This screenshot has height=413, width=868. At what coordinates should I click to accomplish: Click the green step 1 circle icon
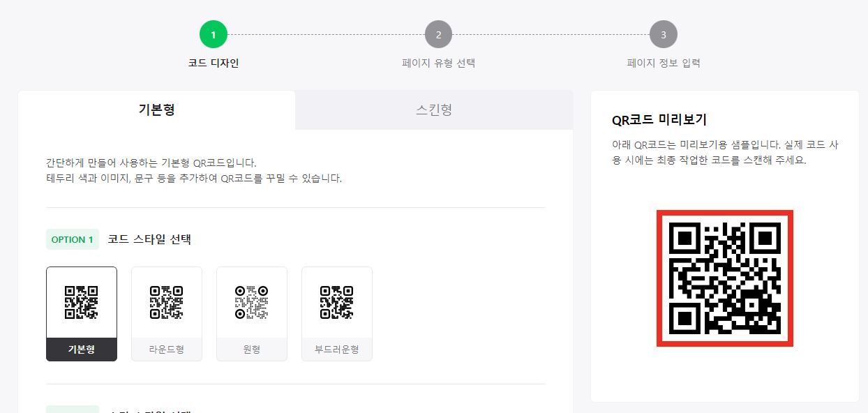click(x=214, y=33)
